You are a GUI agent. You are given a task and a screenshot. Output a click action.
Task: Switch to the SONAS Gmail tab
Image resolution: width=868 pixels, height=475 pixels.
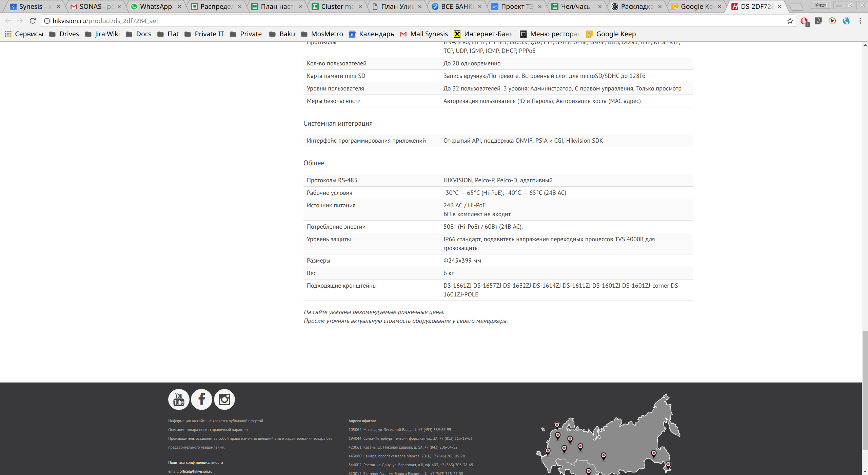point(96,6)
